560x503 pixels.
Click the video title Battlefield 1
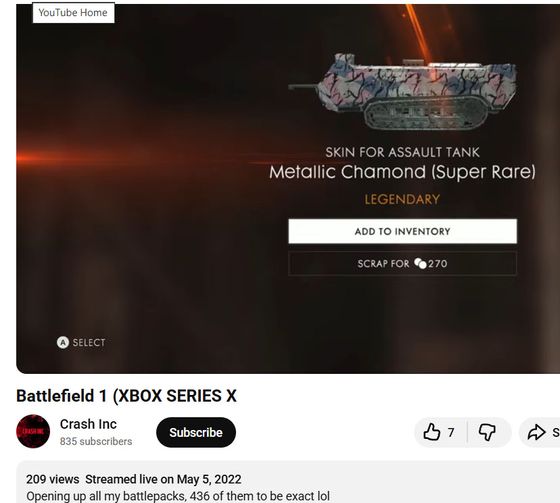click(126, 396)
